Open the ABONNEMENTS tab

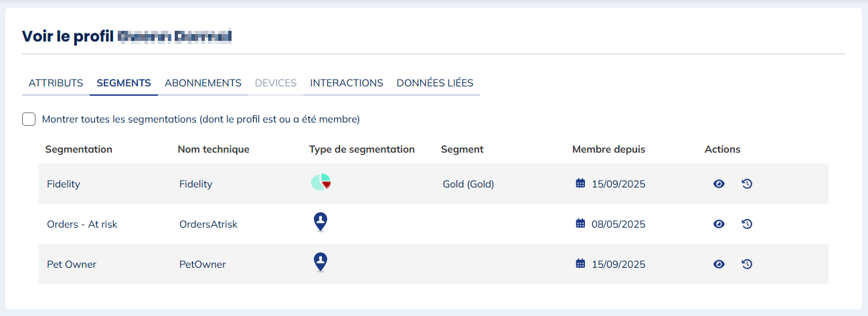[x=203, y=83]
